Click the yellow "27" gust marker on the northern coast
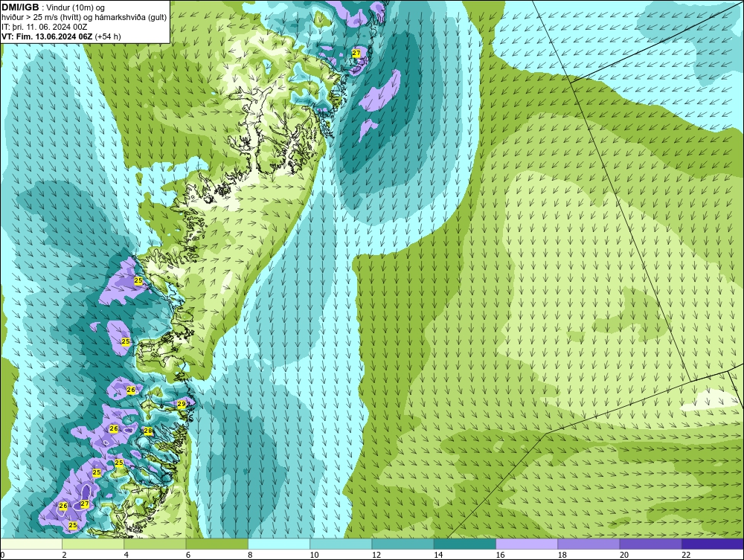This screenshot has height=560, width=744. click(x=356, y=53)
